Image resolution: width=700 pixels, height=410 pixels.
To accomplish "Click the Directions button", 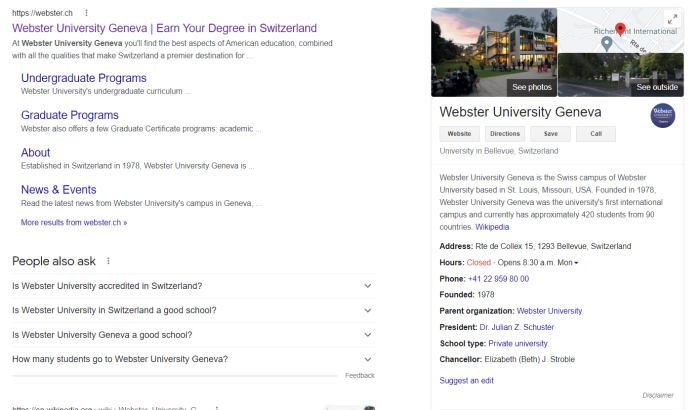I will (x=505, y=134).
